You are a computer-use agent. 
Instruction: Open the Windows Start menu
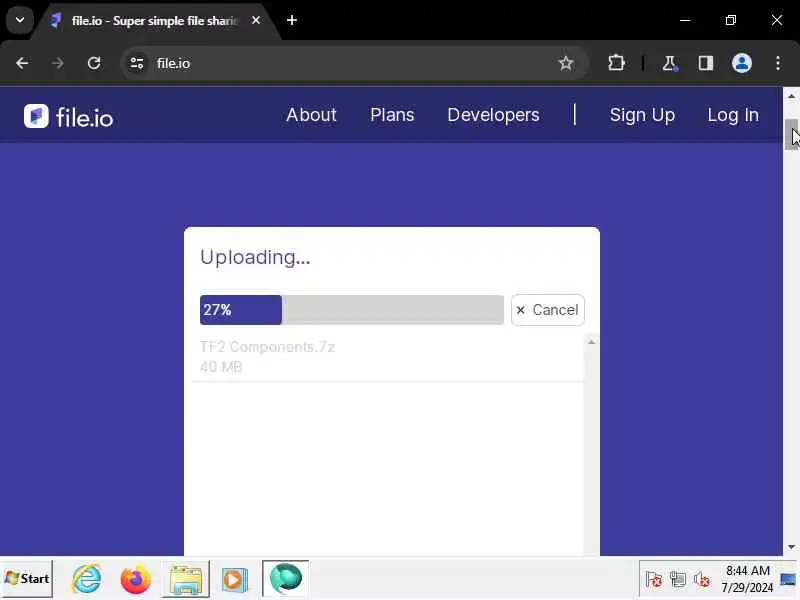coord(27,579)
